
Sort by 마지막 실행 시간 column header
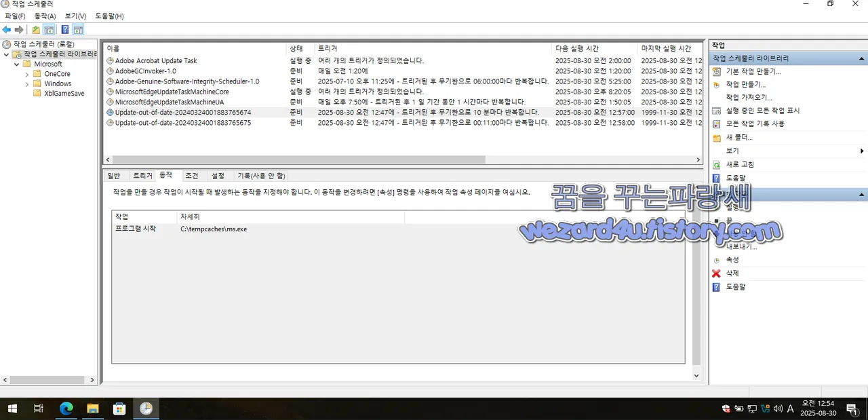point(669,49)
